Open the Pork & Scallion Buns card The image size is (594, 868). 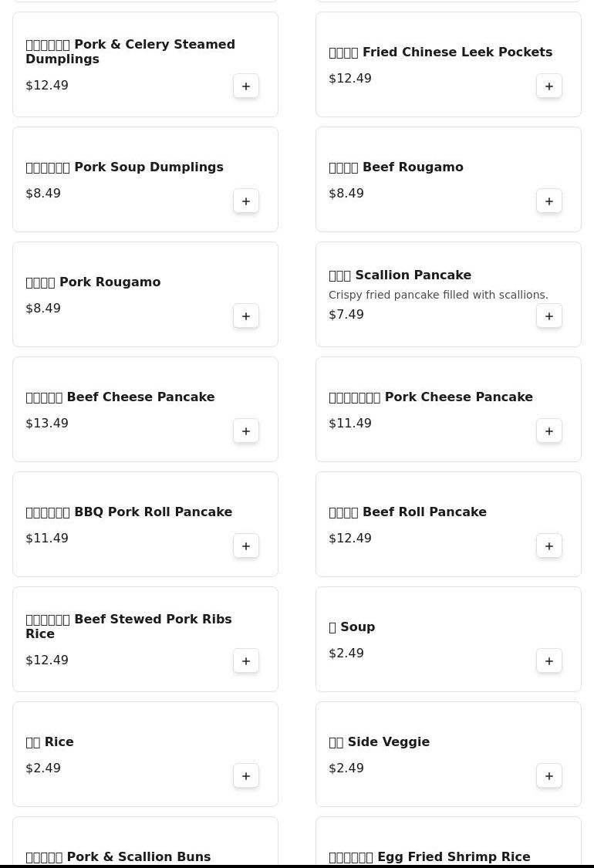tap(145, 842)
